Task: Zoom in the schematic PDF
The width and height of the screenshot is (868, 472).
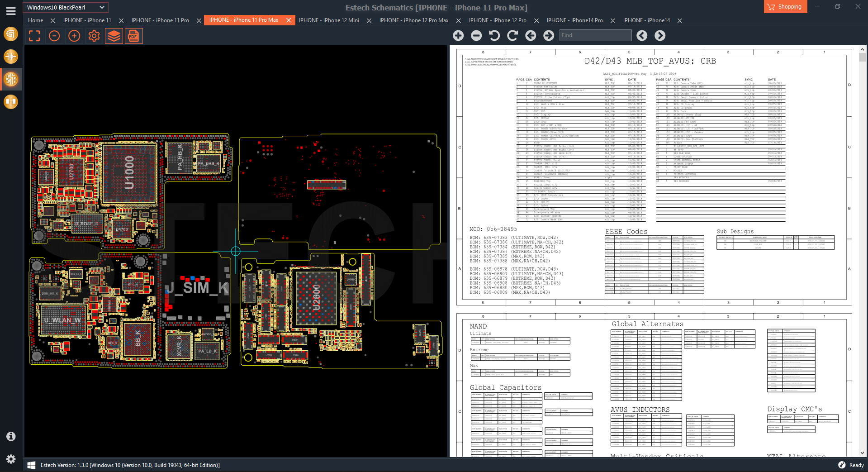Action: click(458, 35)
